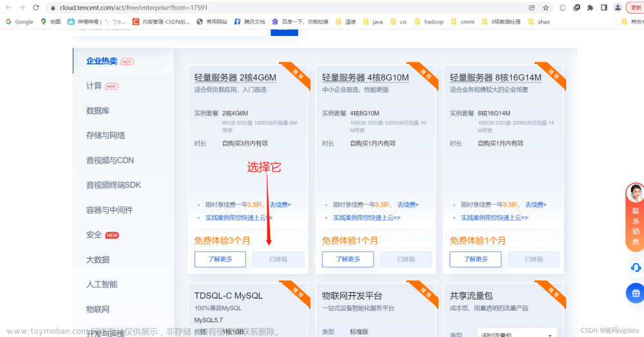Click 已体验 for 轻量服务器 8核16G14M
This screenshot has height=337, width=644.
534,259
